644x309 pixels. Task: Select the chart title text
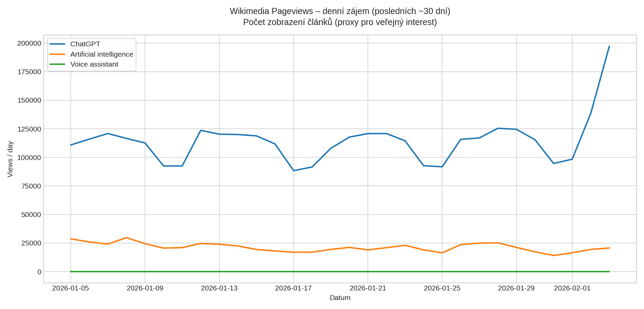[340, 10]
